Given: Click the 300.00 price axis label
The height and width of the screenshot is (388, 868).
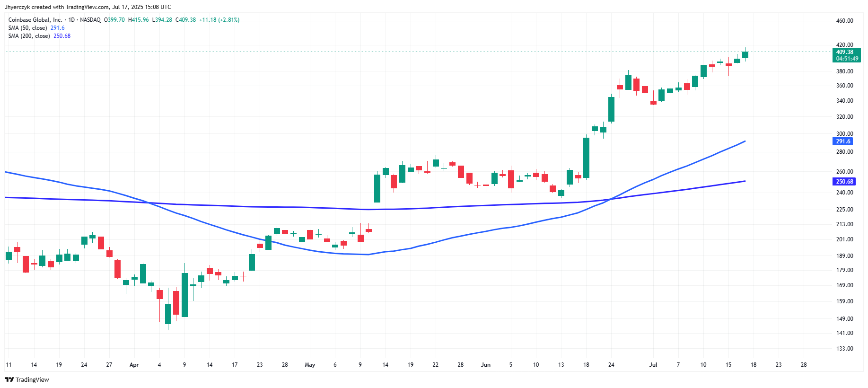Looking at the screenshot, I should (844, 134).
